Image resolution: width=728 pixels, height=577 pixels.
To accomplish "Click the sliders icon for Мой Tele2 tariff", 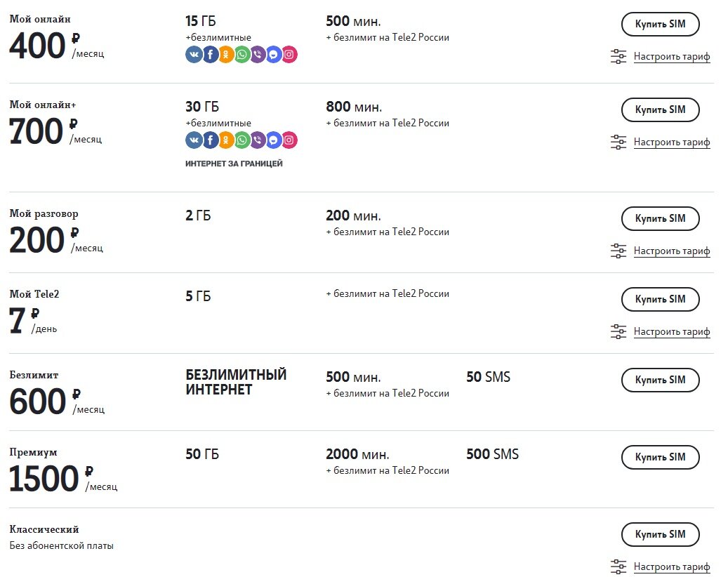I will click(x=618, y=331).
